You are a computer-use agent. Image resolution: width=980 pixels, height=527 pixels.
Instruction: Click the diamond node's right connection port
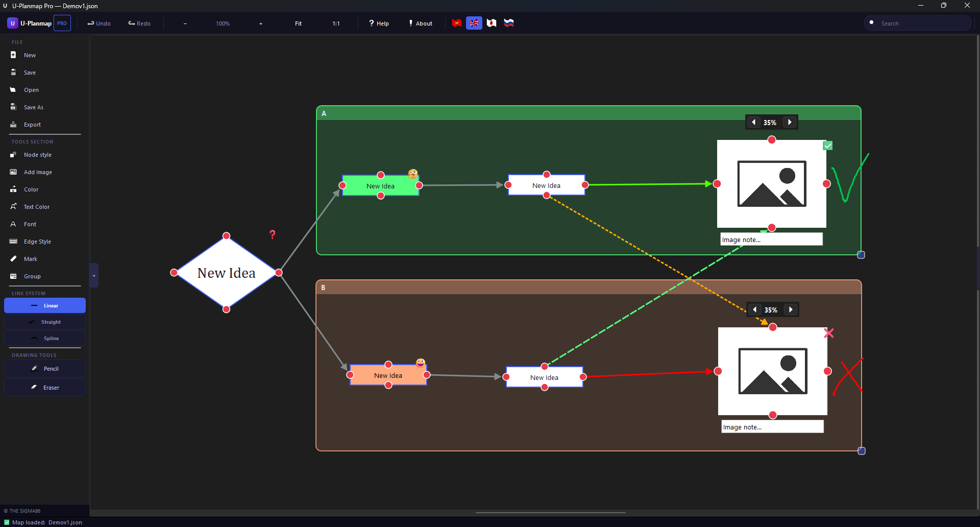(279, 273)
